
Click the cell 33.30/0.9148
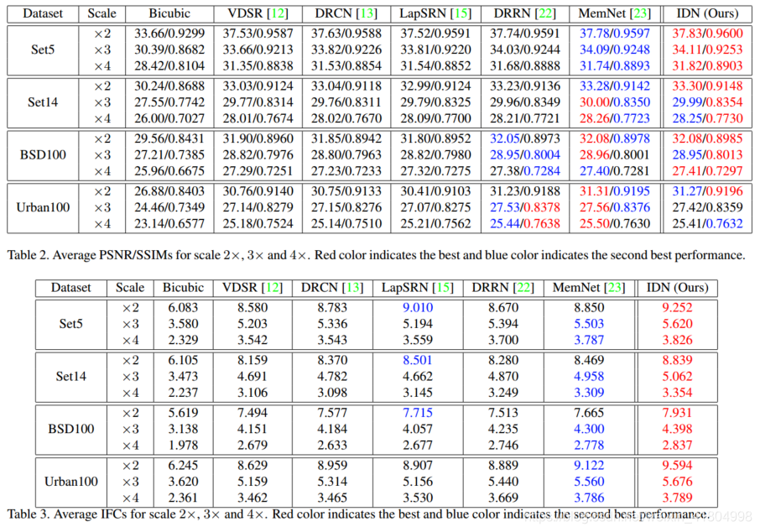click(707, 86)
